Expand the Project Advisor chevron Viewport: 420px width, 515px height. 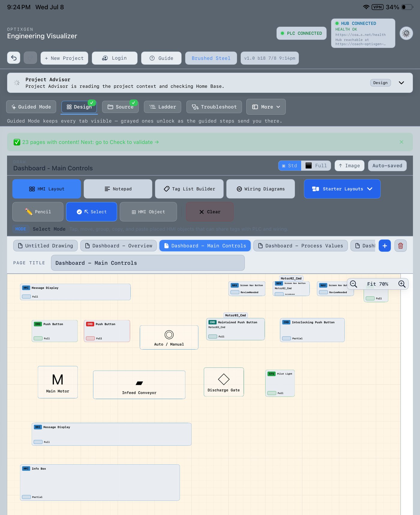pyautogui.click(x=401, y=83)
